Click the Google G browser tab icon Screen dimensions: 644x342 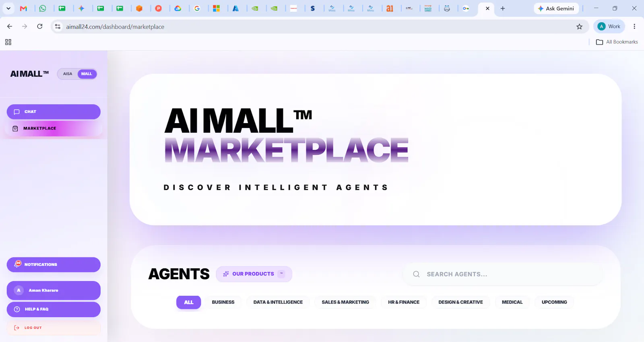[197, 8]
